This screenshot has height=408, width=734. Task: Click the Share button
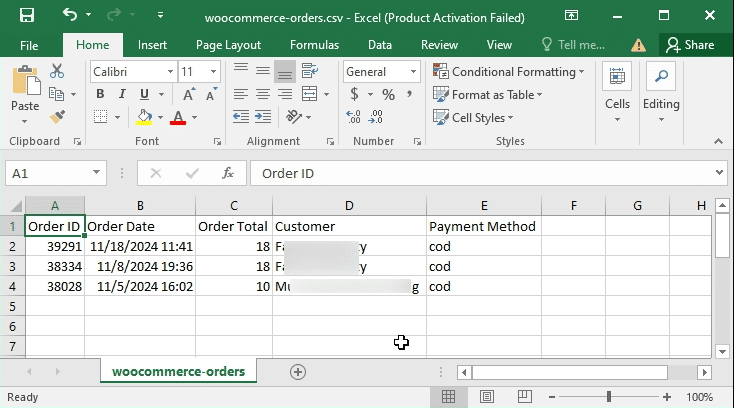[691, 45]
